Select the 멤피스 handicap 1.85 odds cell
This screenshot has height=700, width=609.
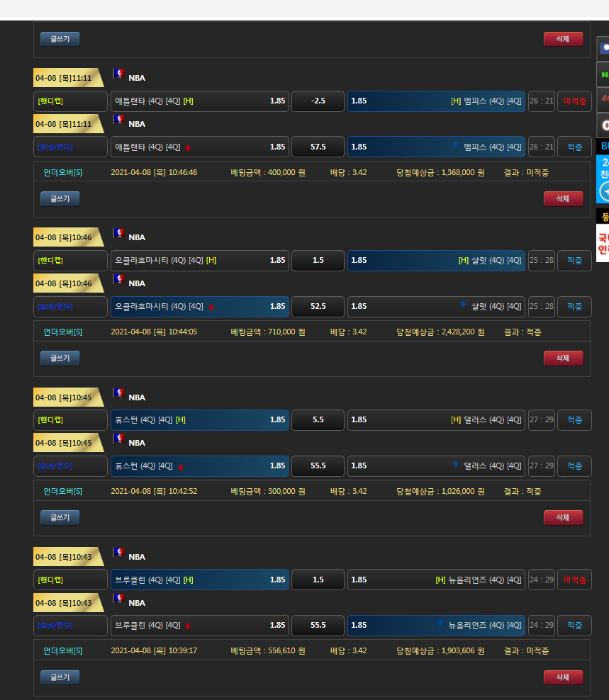[x=436, y=101]
